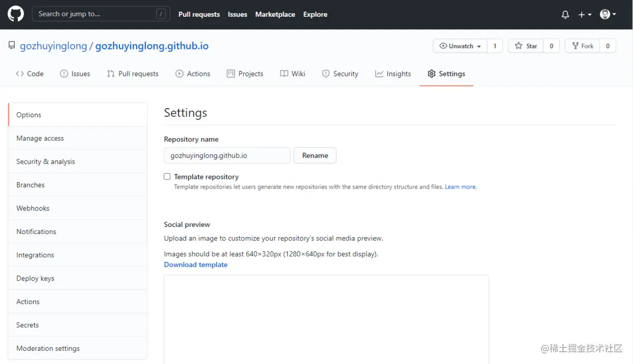This screenshot has width=633, height=364.
Task: Open the repository Pull requests tab
Action: [x=133, y=73]
